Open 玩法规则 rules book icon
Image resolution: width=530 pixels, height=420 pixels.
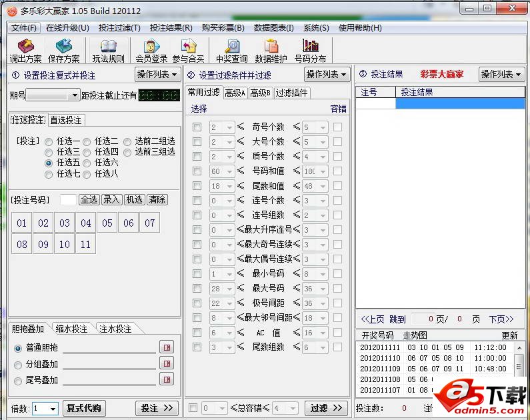click(x=108, y=51)
